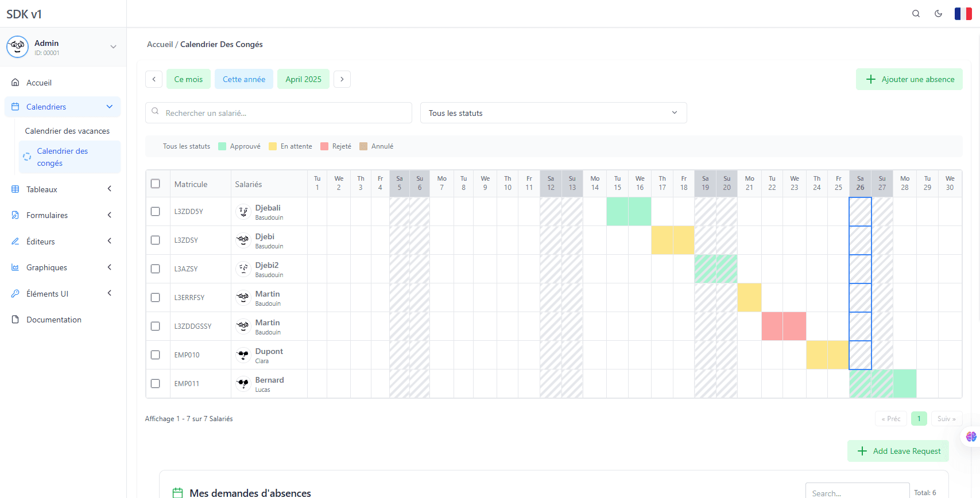The width and height of the screenshot is (980, 498).
Task: Toggle the select-all checkbox in table header
Action: tap(155, 184)
